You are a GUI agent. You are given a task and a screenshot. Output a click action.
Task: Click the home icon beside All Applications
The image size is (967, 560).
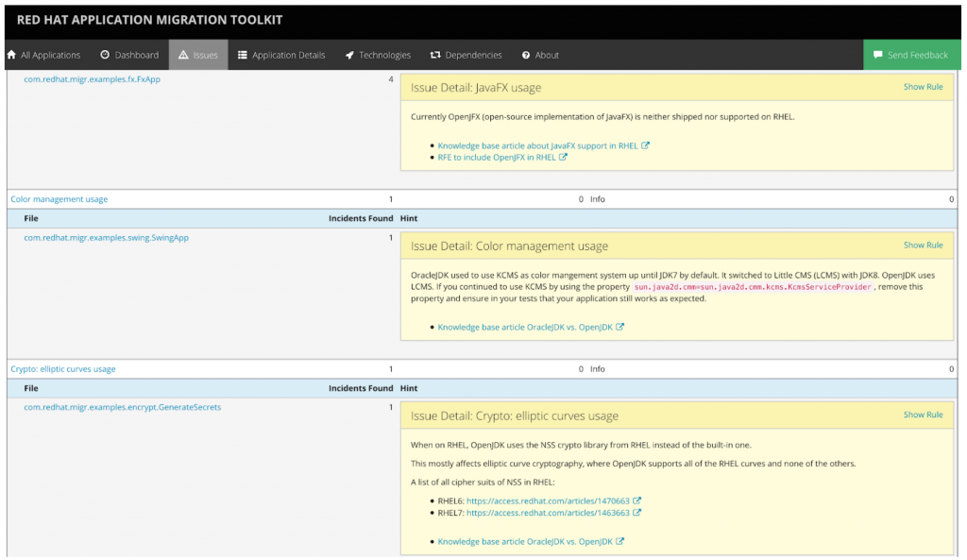coord(11,55)
